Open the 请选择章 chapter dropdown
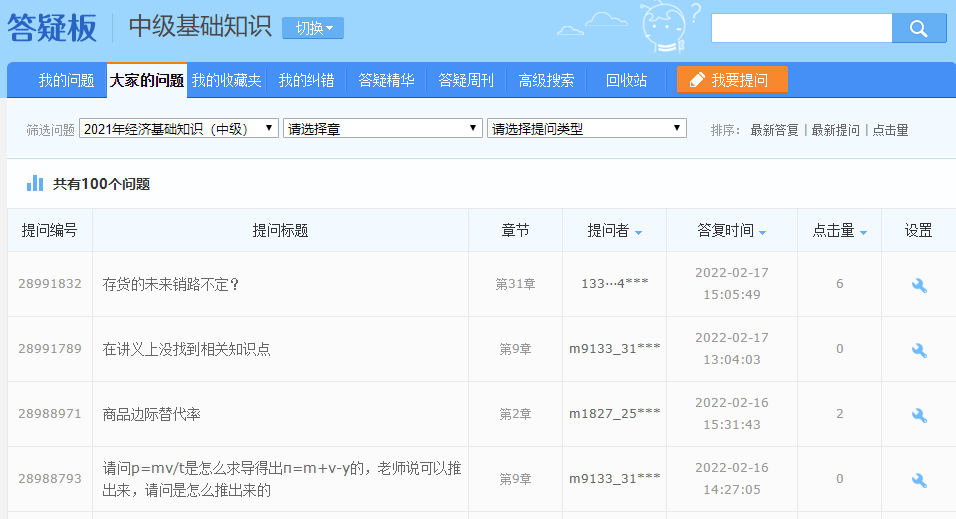 [x=383, y=129]
